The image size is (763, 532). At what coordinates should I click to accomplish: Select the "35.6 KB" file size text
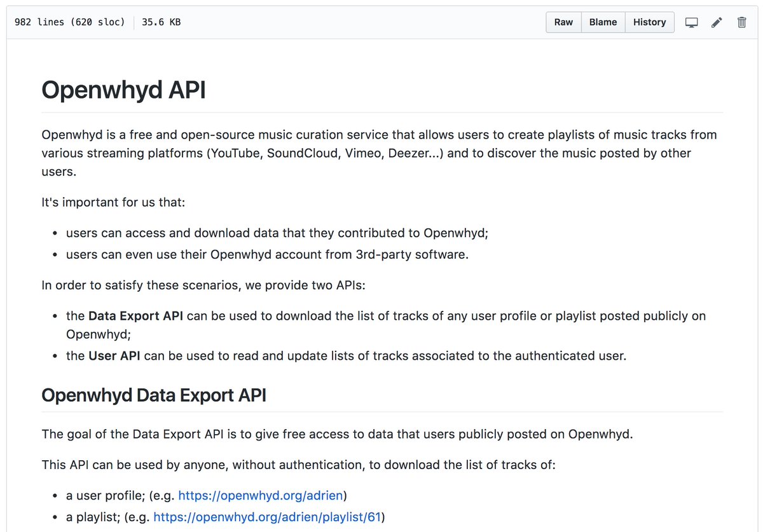pos(161,22)
